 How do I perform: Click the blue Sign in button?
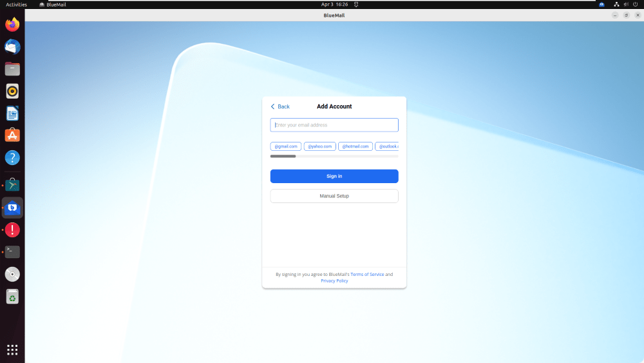334,176
